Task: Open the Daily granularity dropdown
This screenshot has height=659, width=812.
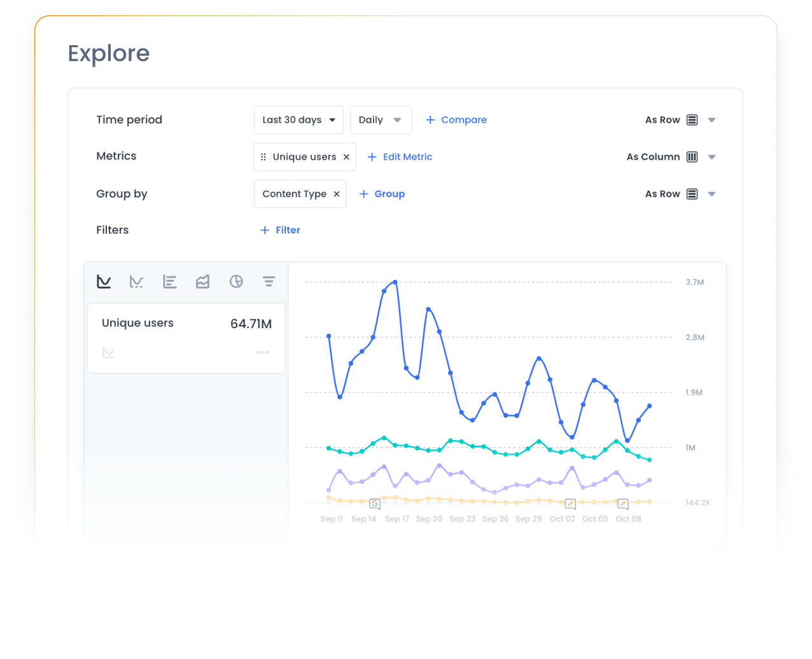Action: pos(381,120)
